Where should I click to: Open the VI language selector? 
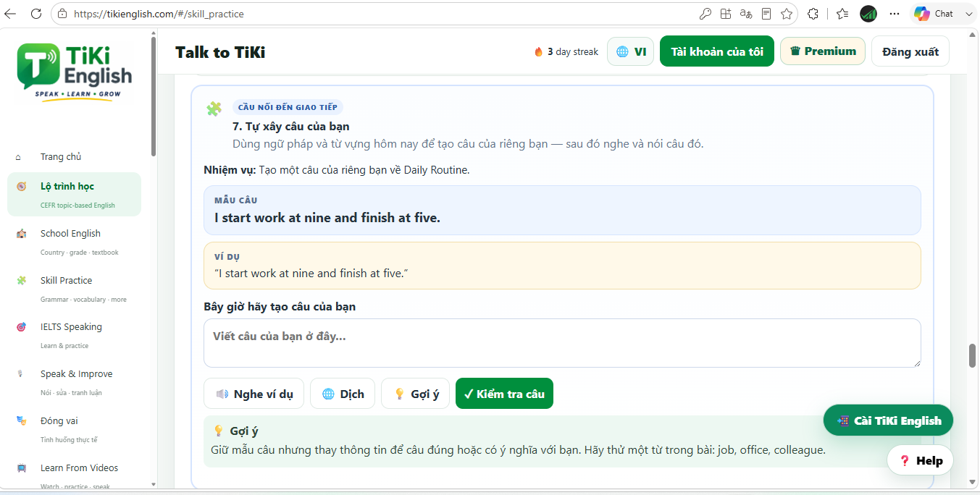pyautogui.click(x=630, y=51)
